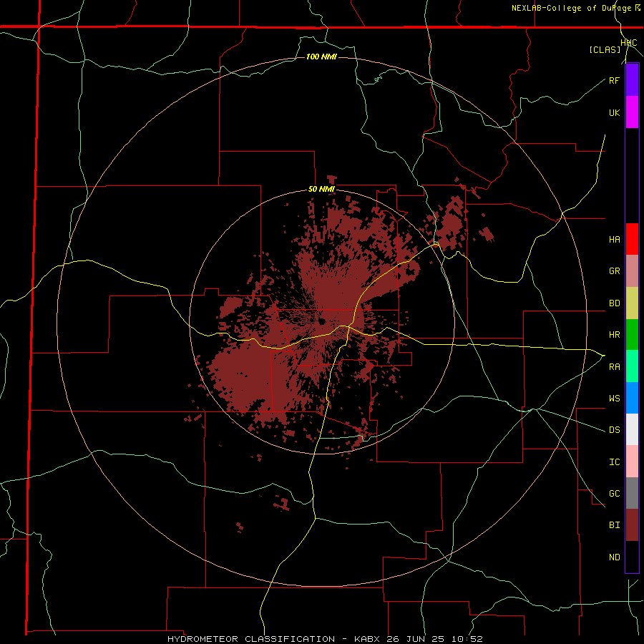The image size is (644, 644).
Task: Select the GC gray legend swatch
Action: click(x=632, y=493)
